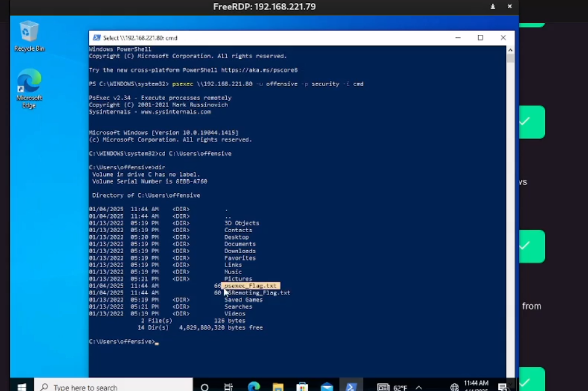588x391 pixels.
Task: Open the Mail app from the taskbar
Action: click(327, 387)
